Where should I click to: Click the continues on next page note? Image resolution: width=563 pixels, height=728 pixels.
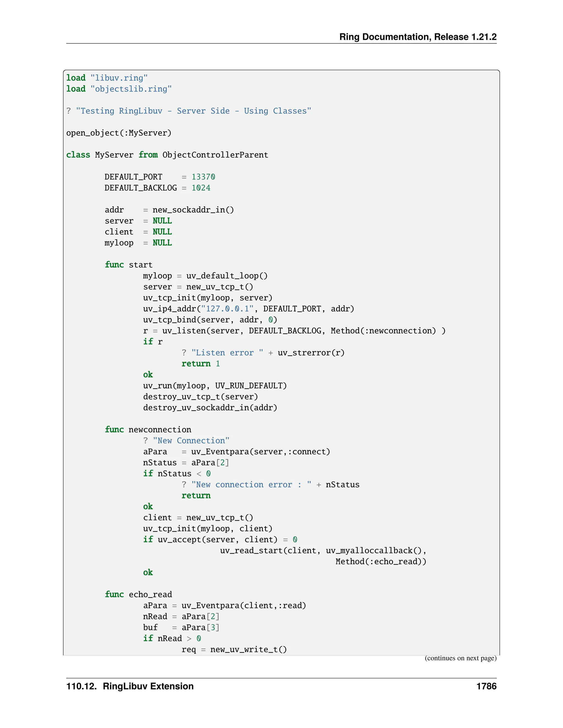point(460,658)
